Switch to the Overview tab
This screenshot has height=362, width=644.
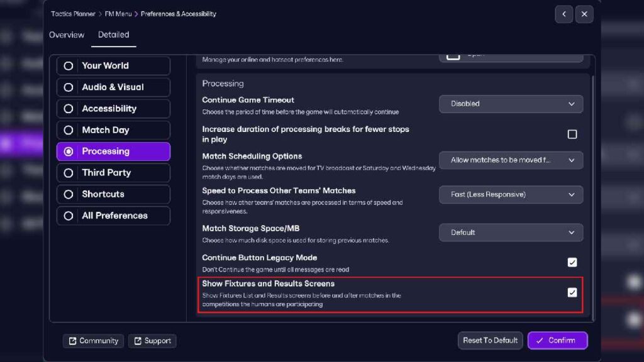point(67,35)
